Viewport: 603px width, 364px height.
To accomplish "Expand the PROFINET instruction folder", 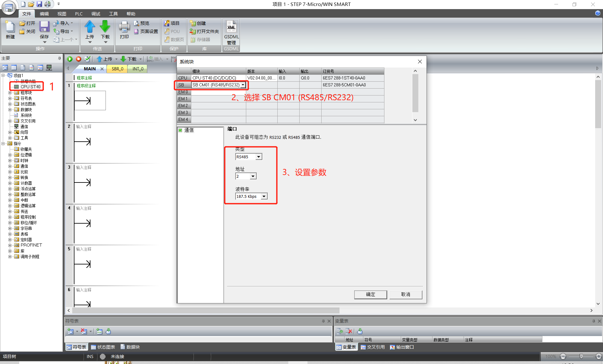I will pyautogui.click(x=10, y=245).
